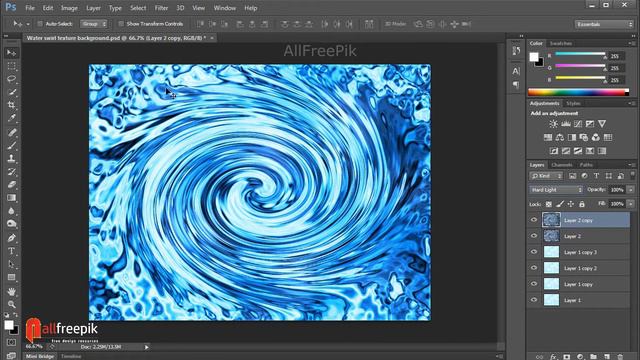This screenshot has height=360, width=640.
Task: Add a Photo Filter adjustment
Action: pyautogui.click(x=584, y=138)
